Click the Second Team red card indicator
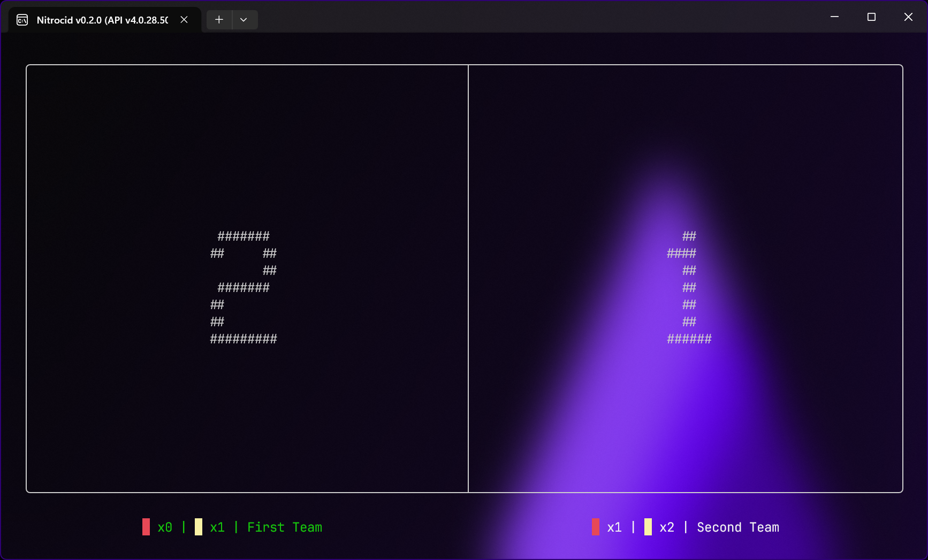The height and width of the screenshot is (560, 928). [x=596, y=527]
